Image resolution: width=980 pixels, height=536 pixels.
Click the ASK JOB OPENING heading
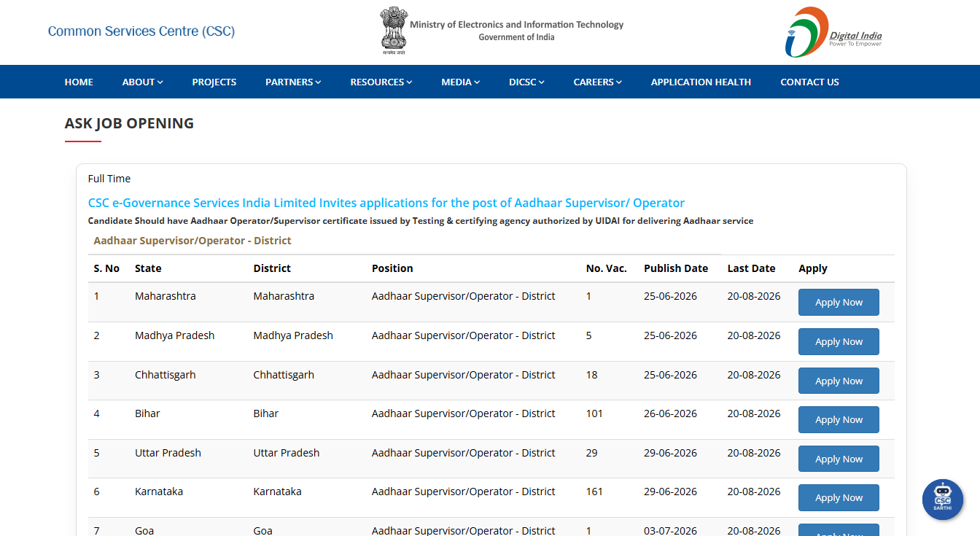[129, 123]
